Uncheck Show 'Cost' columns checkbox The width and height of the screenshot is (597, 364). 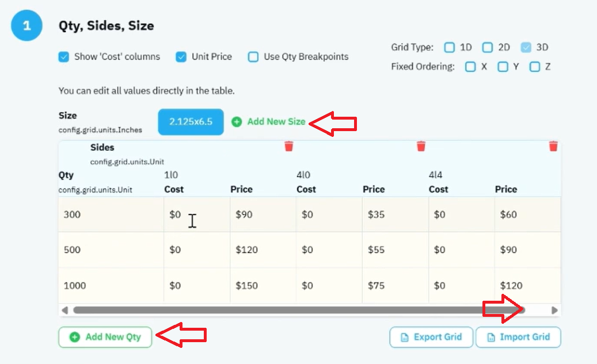tap(63, 57)
